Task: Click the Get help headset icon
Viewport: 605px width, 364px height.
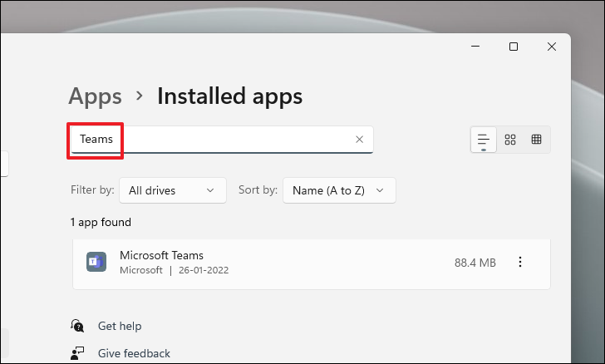Action: pyautogui.click(x=77, y=326)
